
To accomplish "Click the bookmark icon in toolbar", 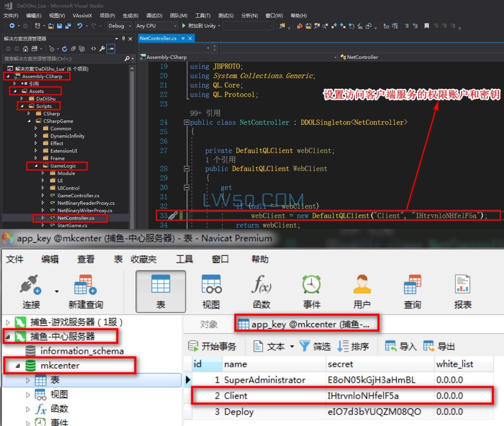I will pos(426,26).
